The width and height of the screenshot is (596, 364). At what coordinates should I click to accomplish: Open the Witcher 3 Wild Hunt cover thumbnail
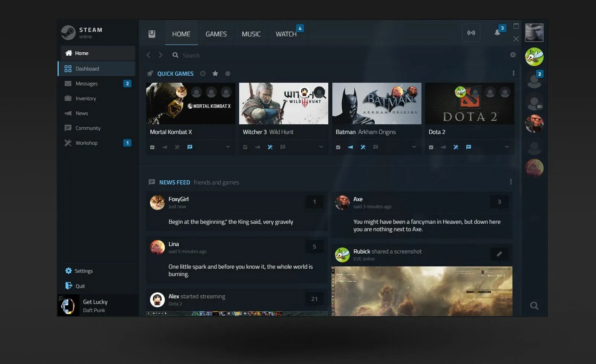(x=284, y=104)
